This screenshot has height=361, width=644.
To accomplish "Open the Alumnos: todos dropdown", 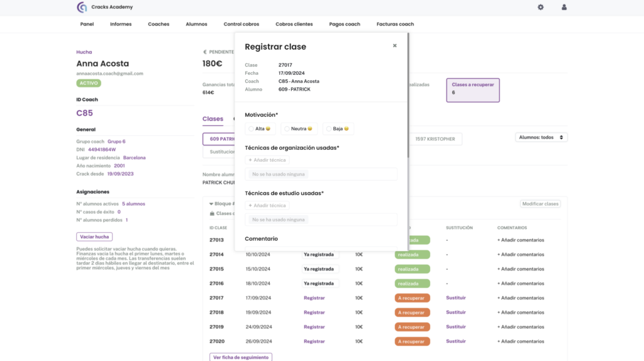I will pos(541,137).
